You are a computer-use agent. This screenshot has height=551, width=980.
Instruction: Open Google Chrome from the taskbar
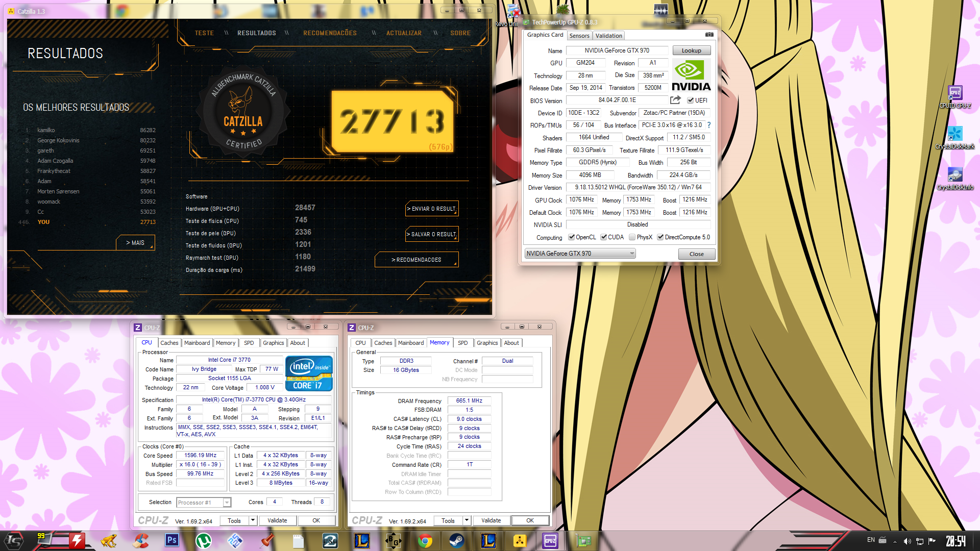[x=425, y=540]
